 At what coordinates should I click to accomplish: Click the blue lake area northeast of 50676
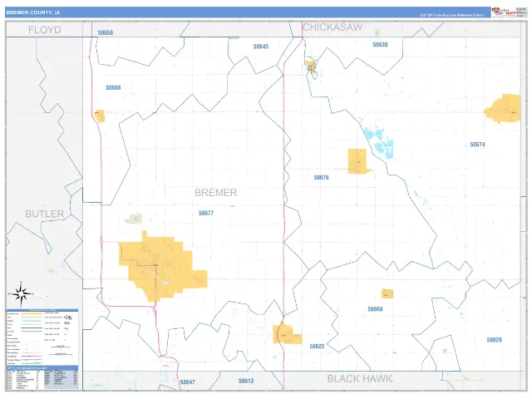coord(379,142)
